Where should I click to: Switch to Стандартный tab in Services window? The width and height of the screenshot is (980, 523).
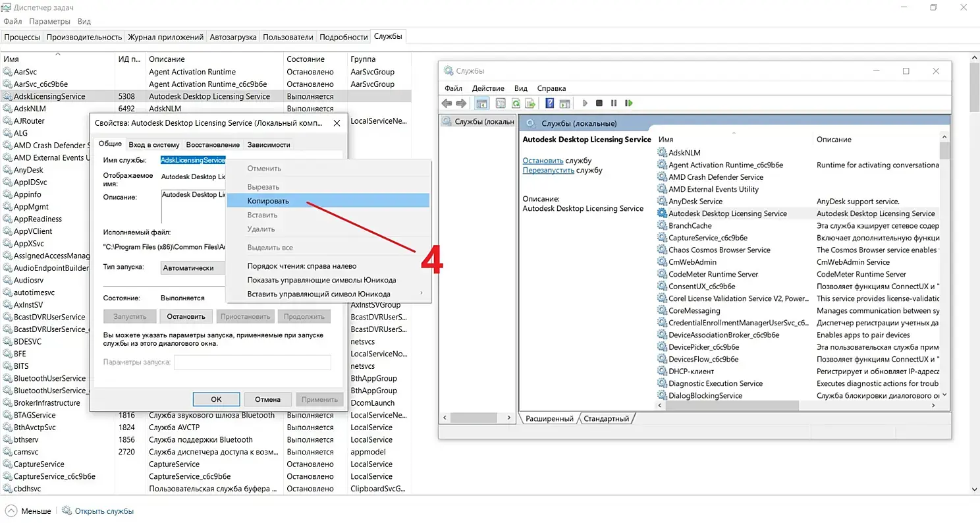pos(606,419)
